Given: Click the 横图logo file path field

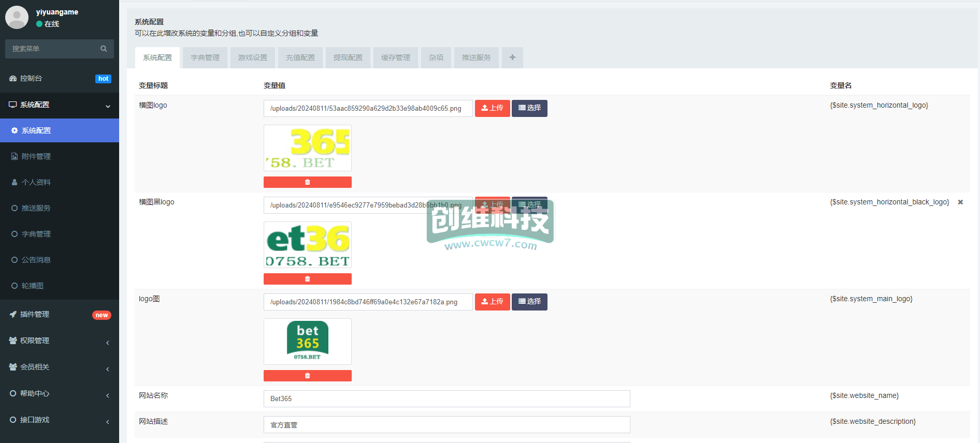Looking at the screenshot, I should click(368, 108).
